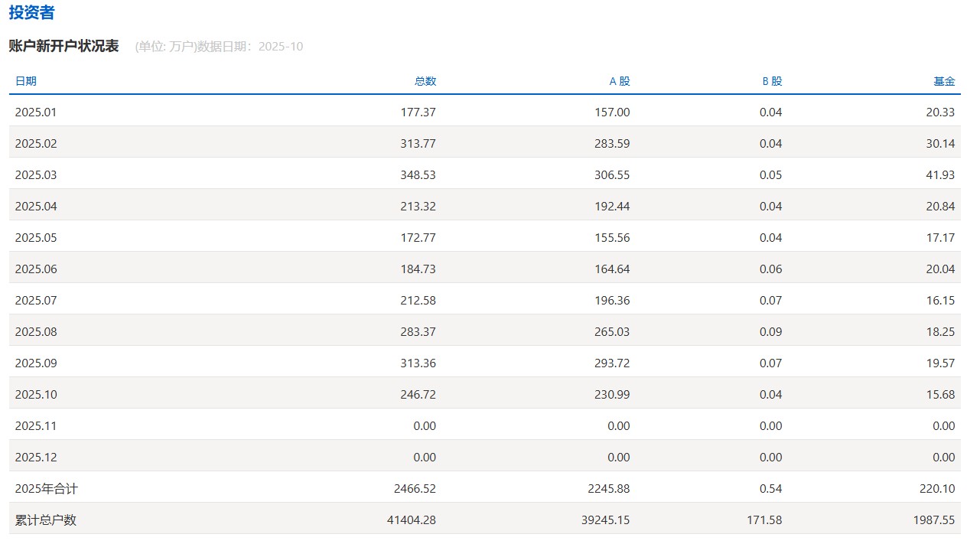The width and height of the screenshot is (980, 544).
Task: Click the cumulative total 41404.28
Action: pos(412,520)
